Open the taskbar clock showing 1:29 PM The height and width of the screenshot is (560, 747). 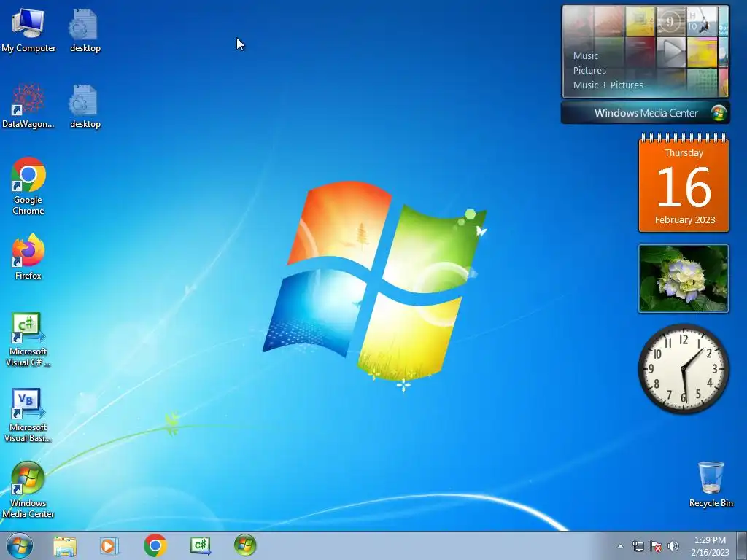pos(710,546)
